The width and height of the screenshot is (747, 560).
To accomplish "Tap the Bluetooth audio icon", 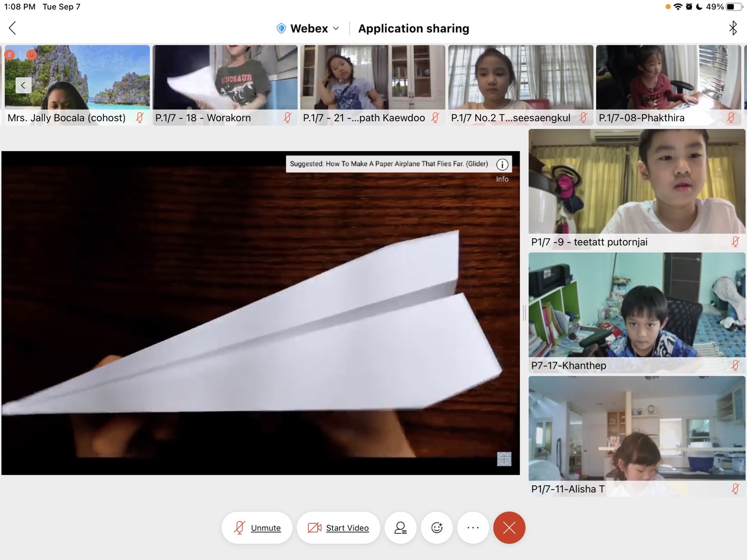I will [x=733, y=28].
